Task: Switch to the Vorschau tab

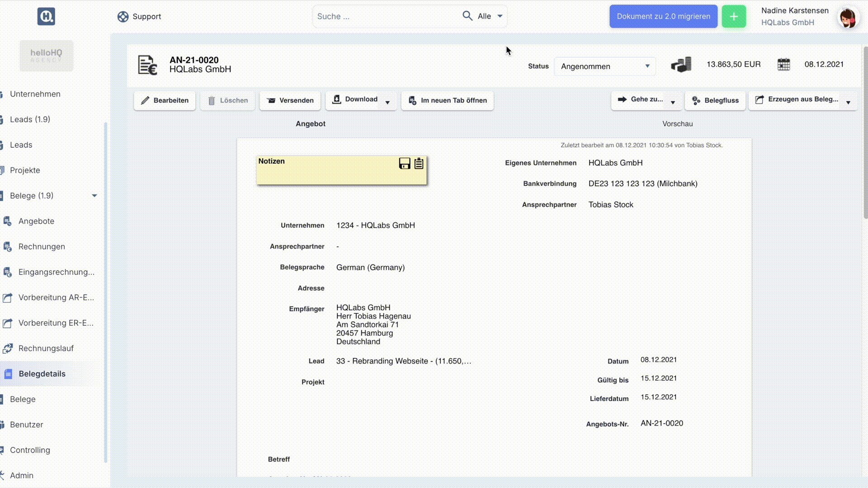Action: coord(677,124)
